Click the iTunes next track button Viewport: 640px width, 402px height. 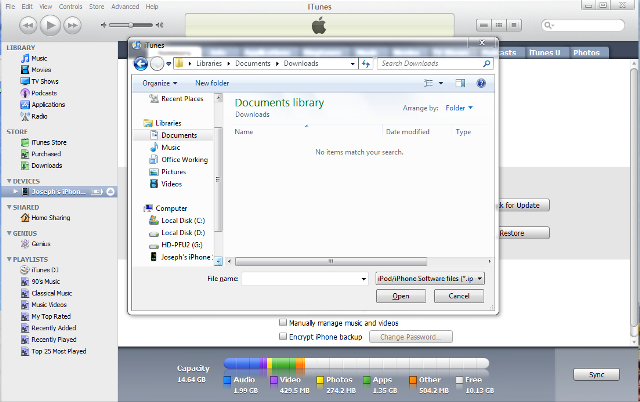click(73, 25)
